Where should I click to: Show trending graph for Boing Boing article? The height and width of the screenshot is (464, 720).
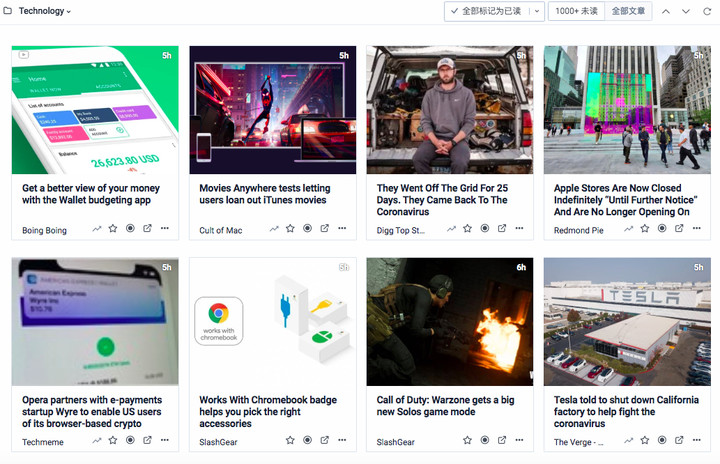point(96,228)
